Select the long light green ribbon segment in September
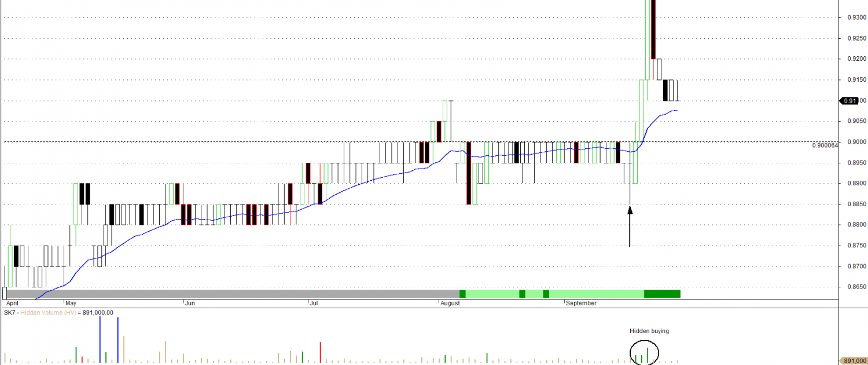Screen dimensions: 868x365 point(596,294)
